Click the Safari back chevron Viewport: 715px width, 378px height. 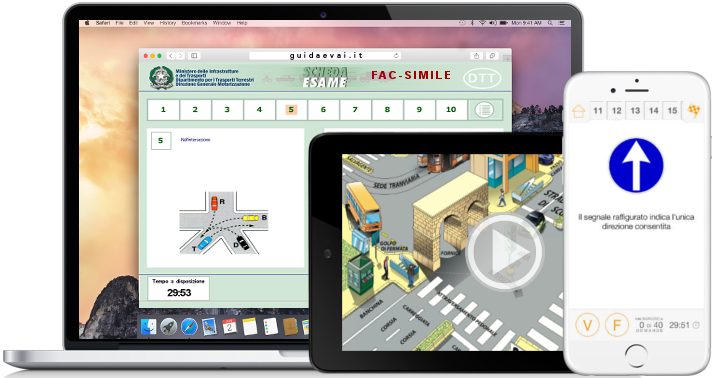[171, 56]
